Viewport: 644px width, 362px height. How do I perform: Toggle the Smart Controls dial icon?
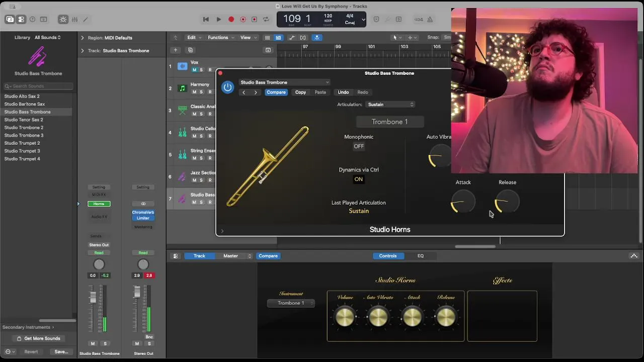point(63,20)
